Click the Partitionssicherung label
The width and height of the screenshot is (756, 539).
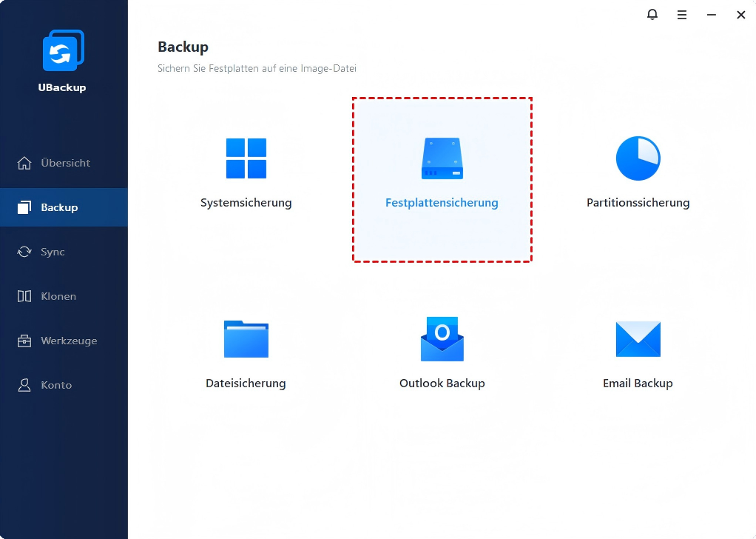(x=638, y=203)
